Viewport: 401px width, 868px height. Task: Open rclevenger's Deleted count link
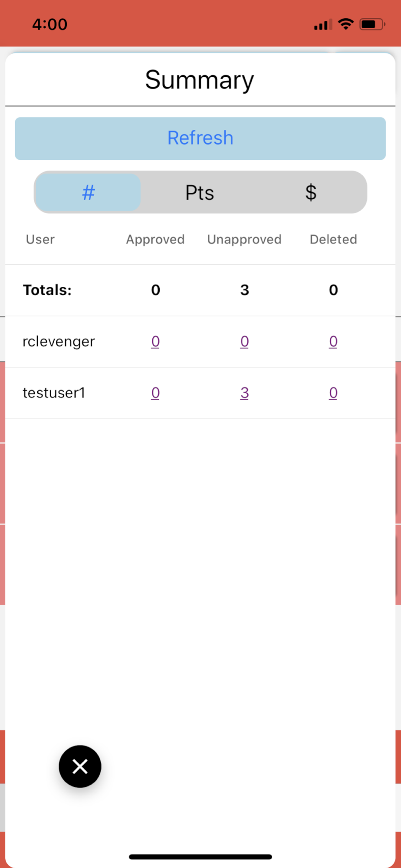point(333,342)
